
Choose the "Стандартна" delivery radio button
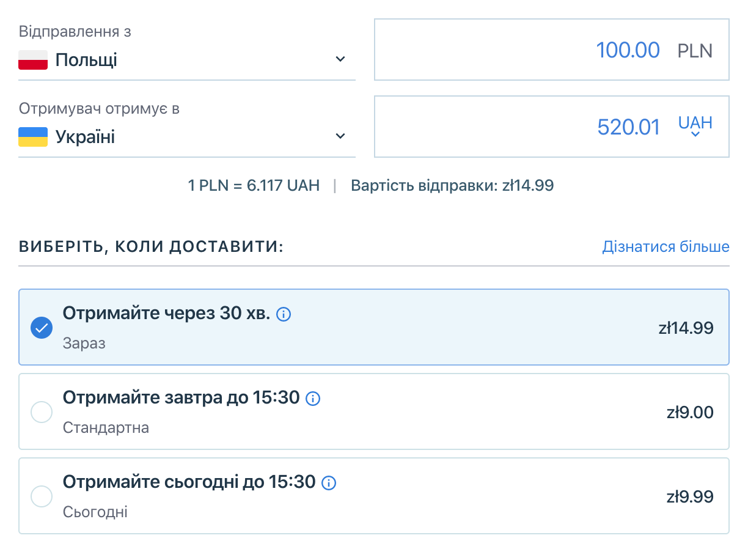tap(42, 412)
